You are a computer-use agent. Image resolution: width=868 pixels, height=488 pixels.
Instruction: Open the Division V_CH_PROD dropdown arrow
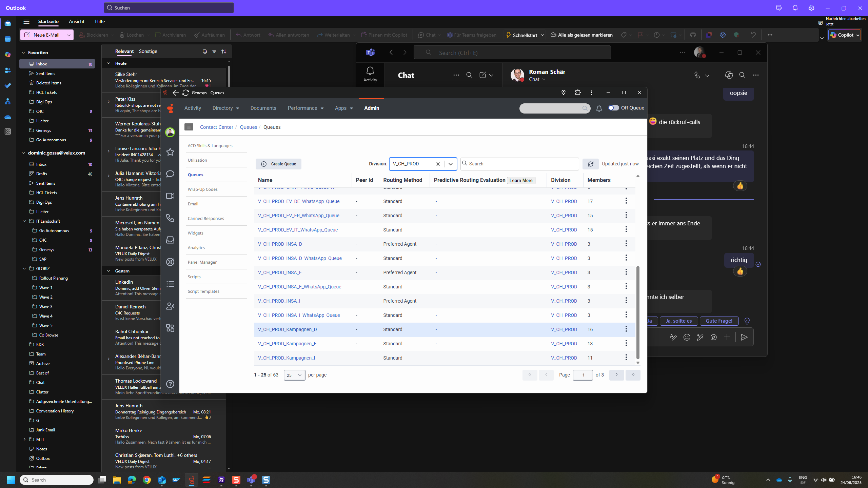tap(450, 164)
